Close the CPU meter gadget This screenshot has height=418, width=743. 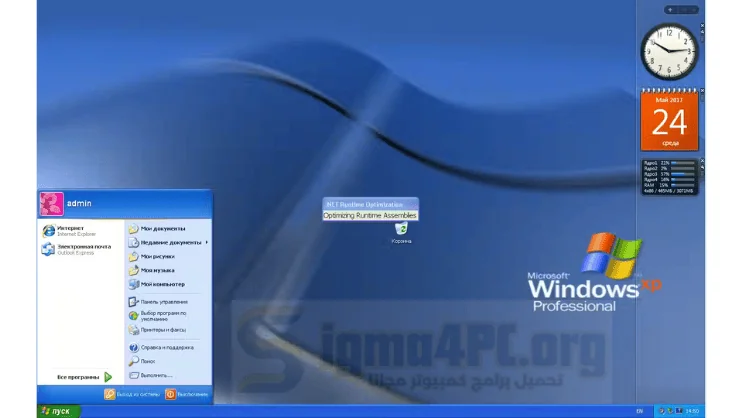[x=702, y=161]
